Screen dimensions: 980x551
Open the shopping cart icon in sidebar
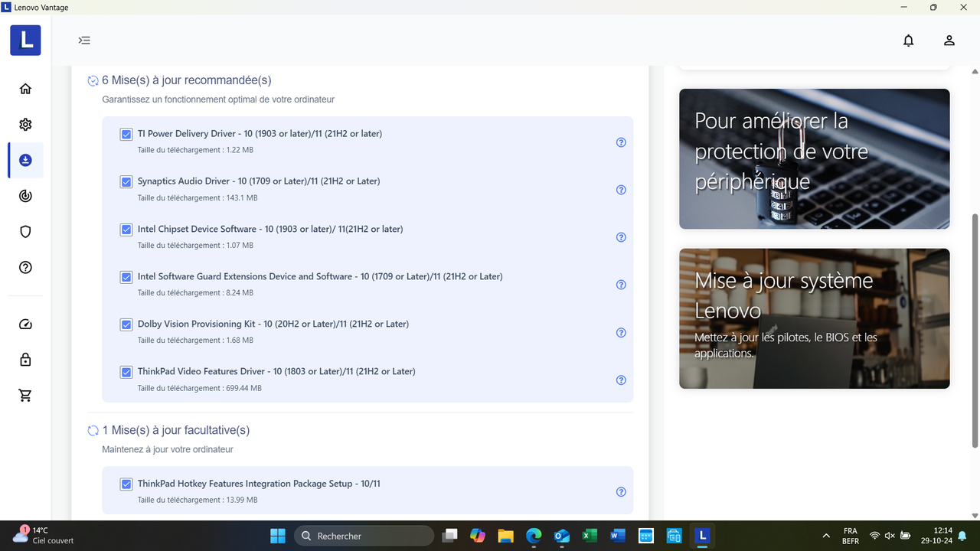(x=25, y=396)
